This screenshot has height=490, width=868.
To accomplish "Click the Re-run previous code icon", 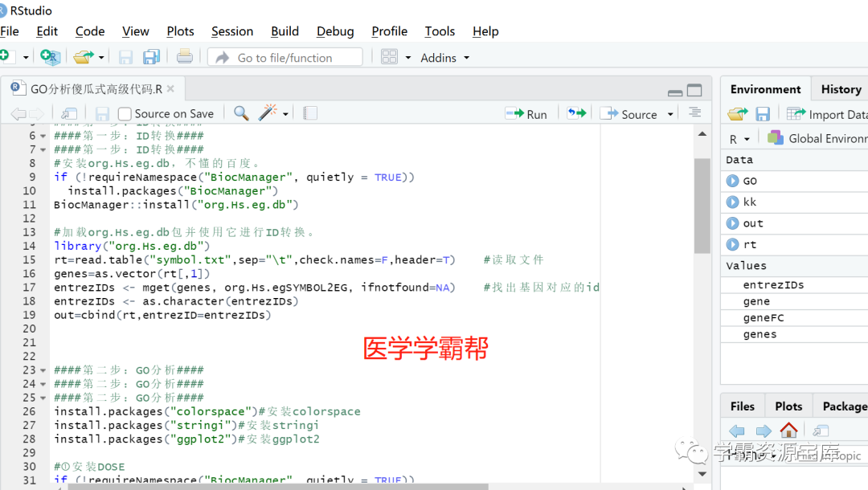I will [577, 113].
